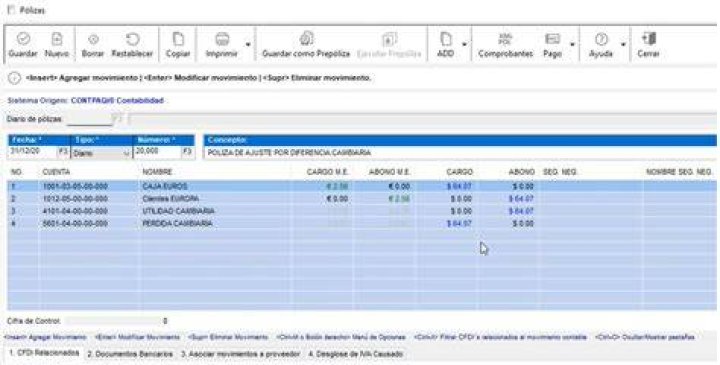
Task: Open Comprobantes XML PDF icon
Action: pyautogui.click(x=505, y=39)
